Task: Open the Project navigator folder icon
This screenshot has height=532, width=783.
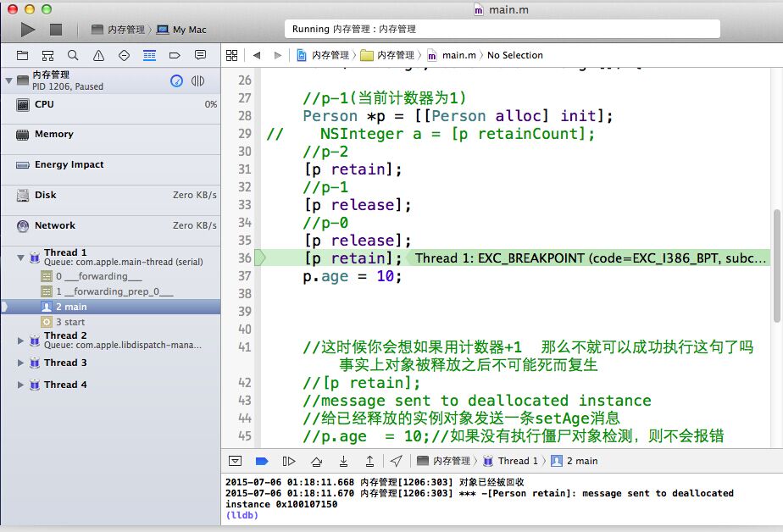Action: 23,55
